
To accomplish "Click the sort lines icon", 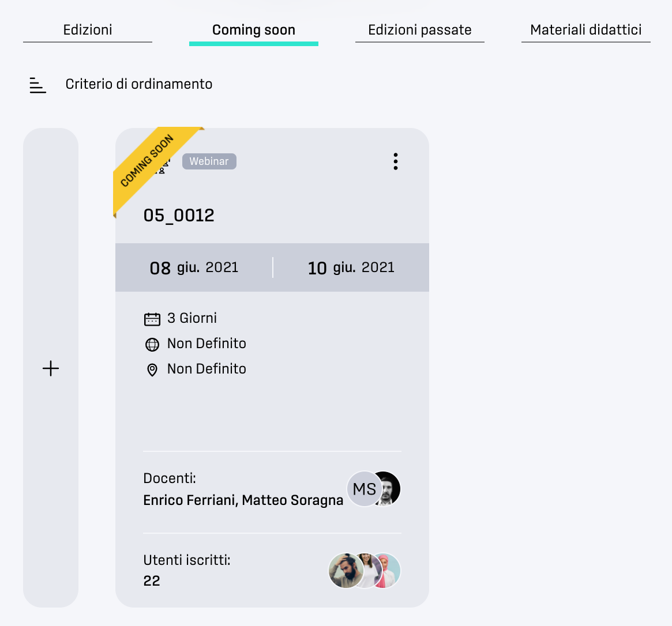I will click(x=37, y=85).
